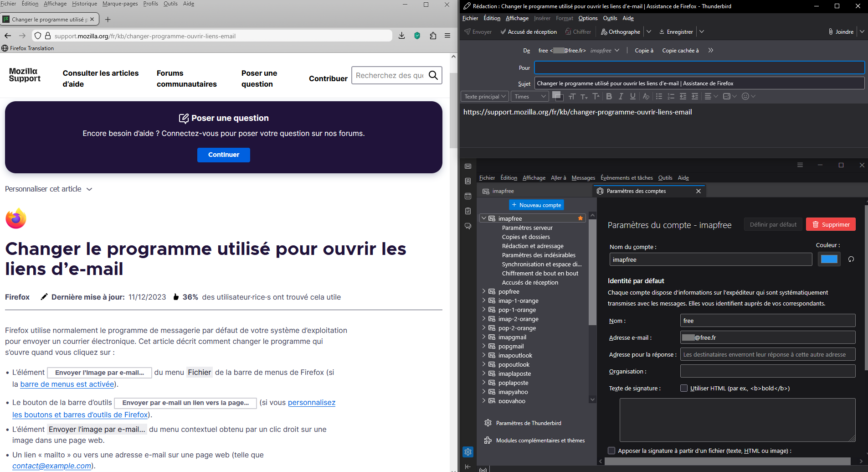The width and height of the screenshot is (868, 472).
Task: Toggle bold formatting in the compose toolbar
Action: pos(609,96)
